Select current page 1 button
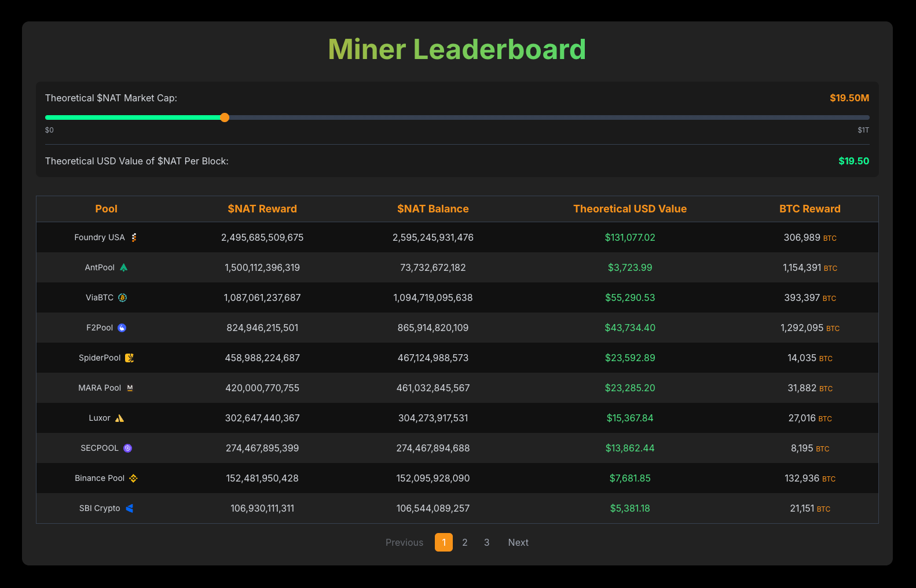This screenshot has width=916, height=588. coord(444,542)
